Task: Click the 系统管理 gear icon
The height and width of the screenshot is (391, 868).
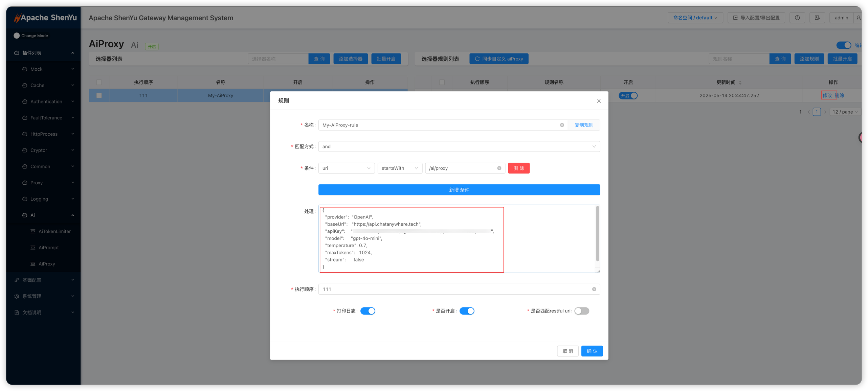Action: tap(17, 296)
